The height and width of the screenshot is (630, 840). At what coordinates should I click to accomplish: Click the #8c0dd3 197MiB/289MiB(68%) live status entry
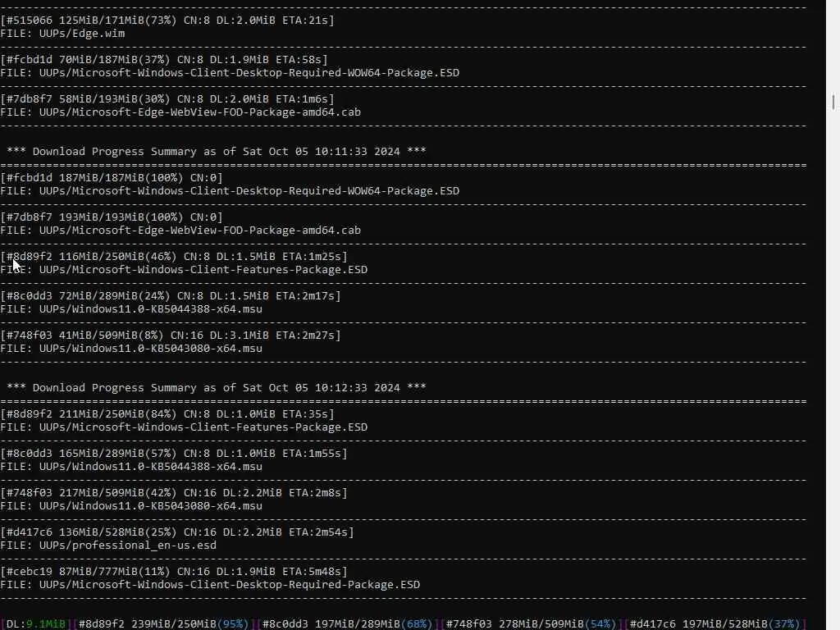coord(347,624)
